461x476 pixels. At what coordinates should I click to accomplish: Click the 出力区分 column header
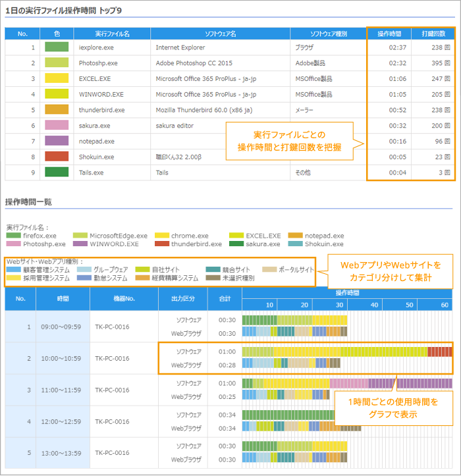[183, 299]
